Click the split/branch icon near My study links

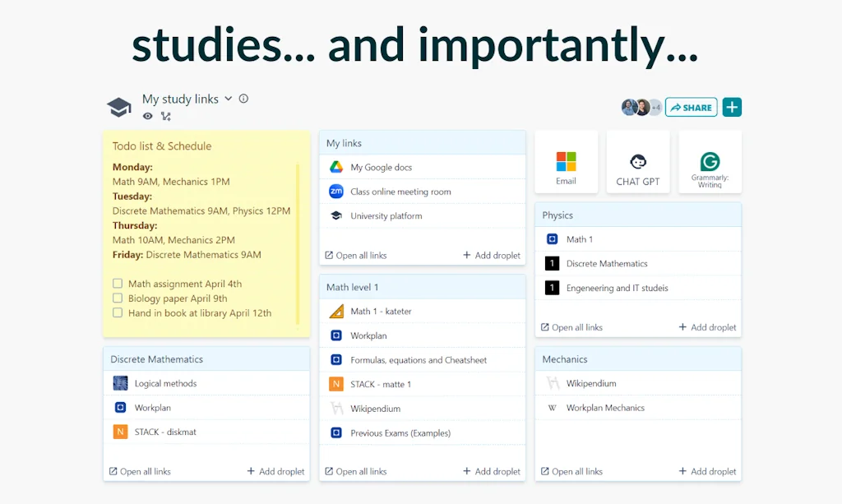point(165,117)
